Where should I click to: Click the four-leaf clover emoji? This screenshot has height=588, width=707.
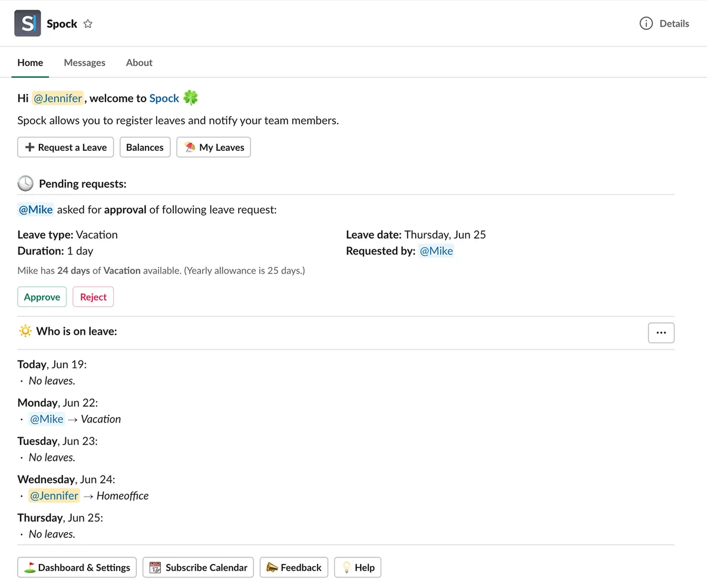pyautogui.click(x=190, y=98)
